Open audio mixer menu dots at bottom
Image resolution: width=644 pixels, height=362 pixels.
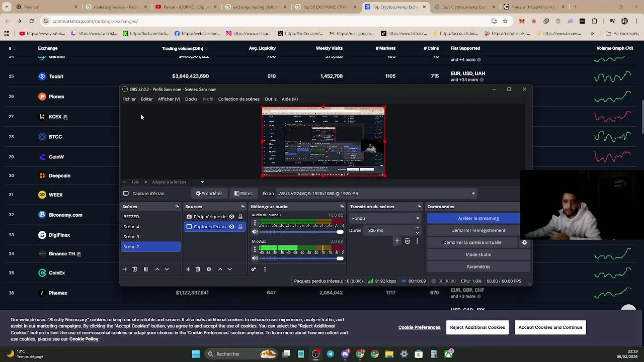point(265,269)
